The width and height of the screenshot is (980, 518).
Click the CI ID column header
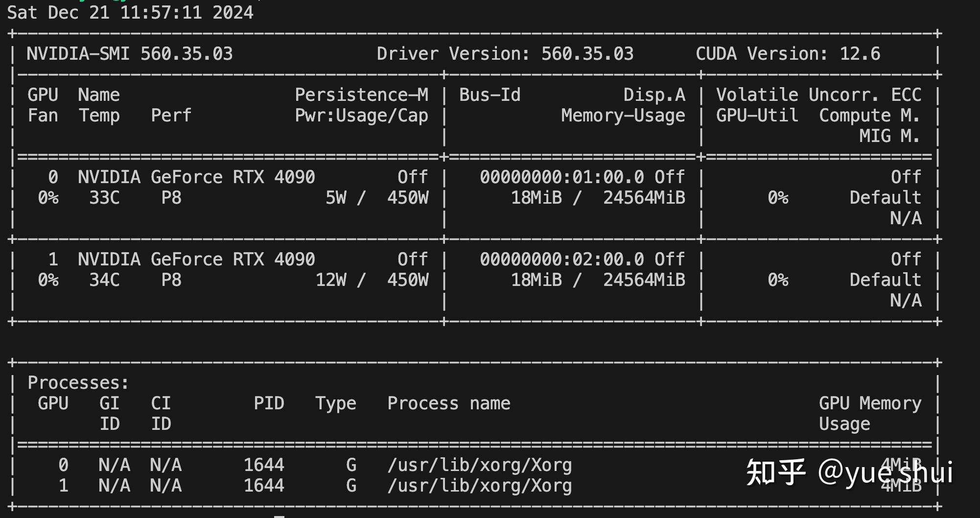[161, 413]
